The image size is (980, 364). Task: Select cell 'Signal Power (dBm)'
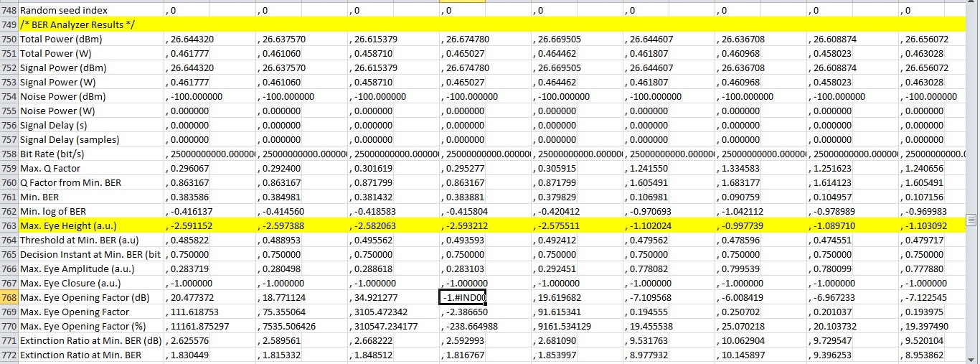(x=92, y=68)
